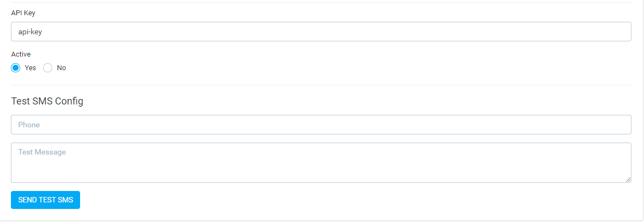Click inside the API Key input field
Viewport: 644px width, 222px height.
click(321, 32)
